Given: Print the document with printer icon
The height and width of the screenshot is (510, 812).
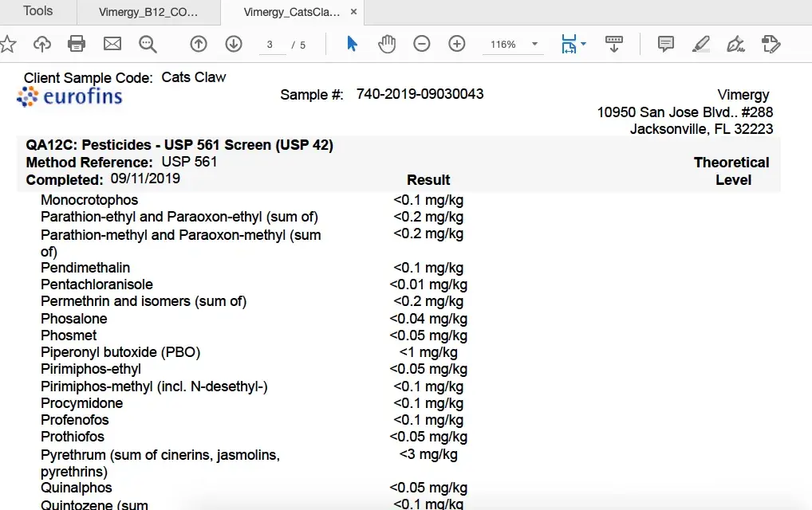Looking at the screenshot, I should [77, 44].
